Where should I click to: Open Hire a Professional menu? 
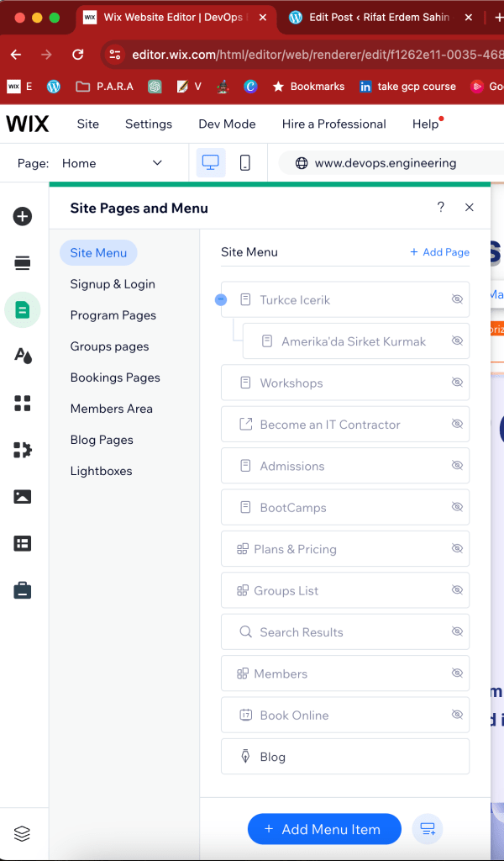click(x=334, y=124)
